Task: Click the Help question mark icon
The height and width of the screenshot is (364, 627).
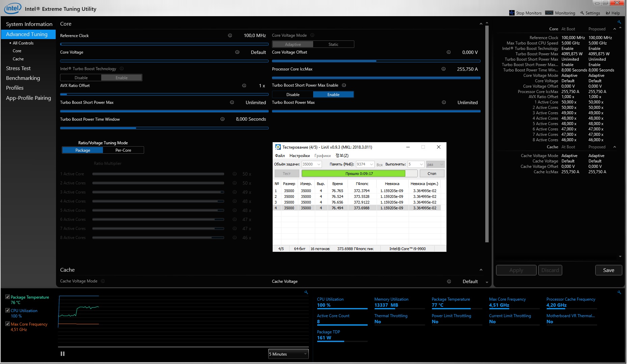Action: click(608, 13)
